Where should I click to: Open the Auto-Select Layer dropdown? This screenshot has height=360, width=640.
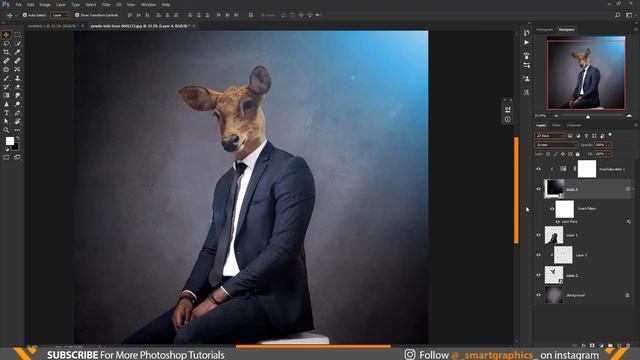[x=60, y=15]
